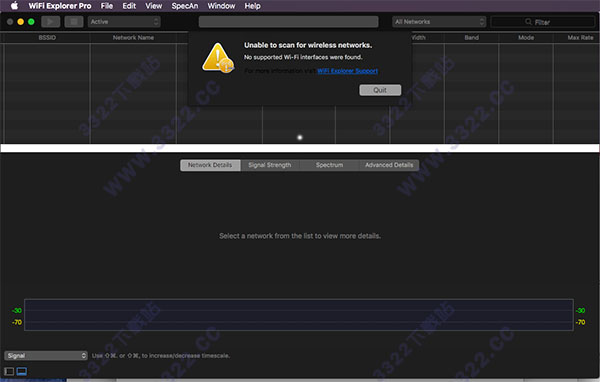Sort by the BSSID column header
The width and height of the screenshot is (600, 382).
coord(47,38)
